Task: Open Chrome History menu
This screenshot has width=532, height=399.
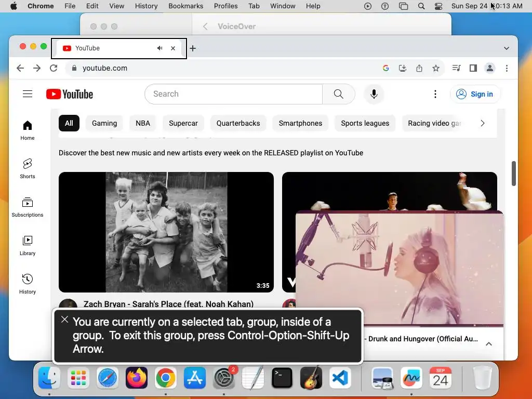Action: click(x=146, y=6)
